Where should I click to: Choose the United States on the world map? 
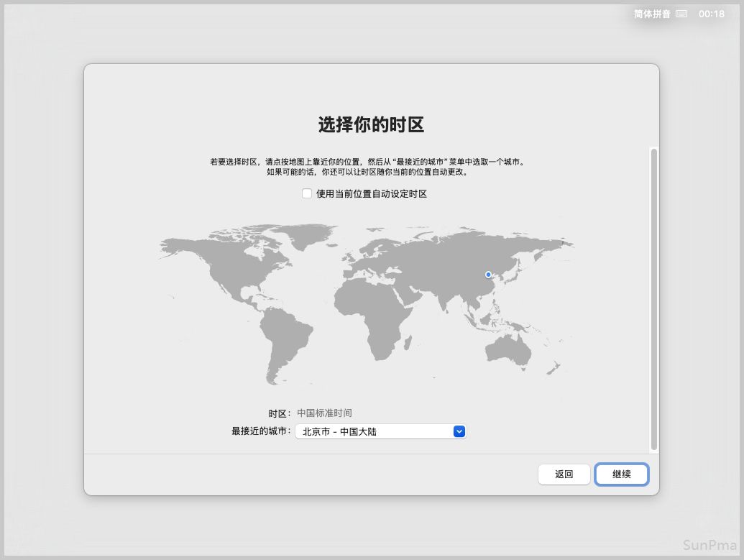click(234, 277)
